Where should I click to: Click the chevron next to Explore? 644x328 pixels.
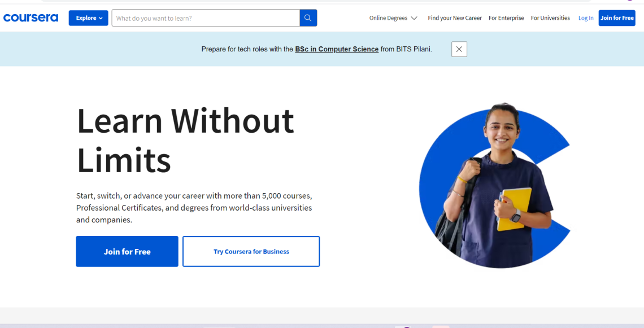(101, 18)
